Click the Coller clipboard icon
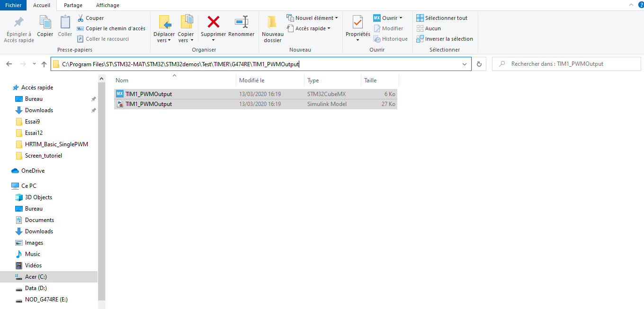 point(65,22)
